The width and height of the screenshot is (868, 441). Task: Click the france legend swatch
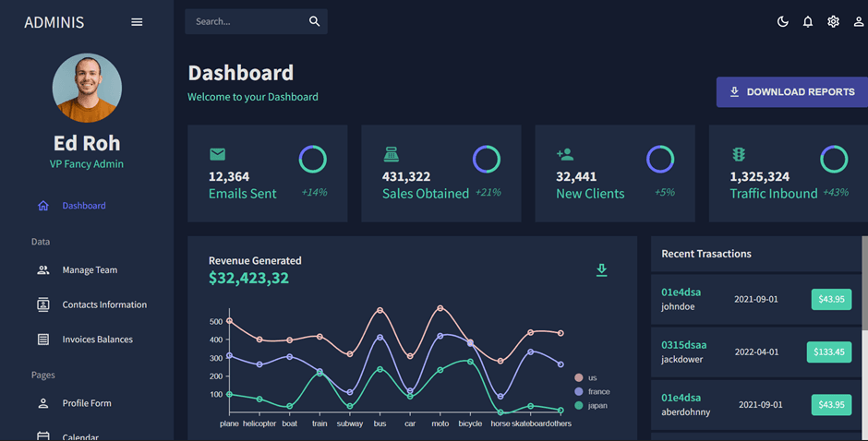(x=578, y=391)
